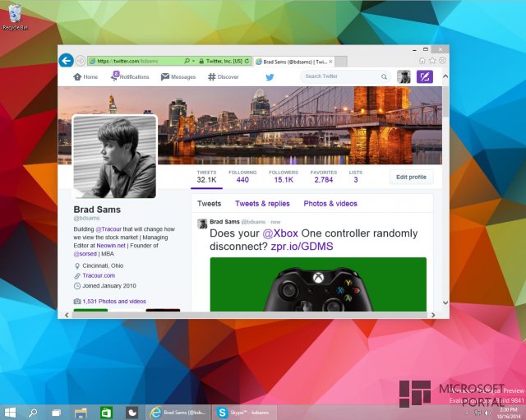Click the @Xbox mention in tweet
This screenshot has width=526, height=420.
[x=280, y=233]
